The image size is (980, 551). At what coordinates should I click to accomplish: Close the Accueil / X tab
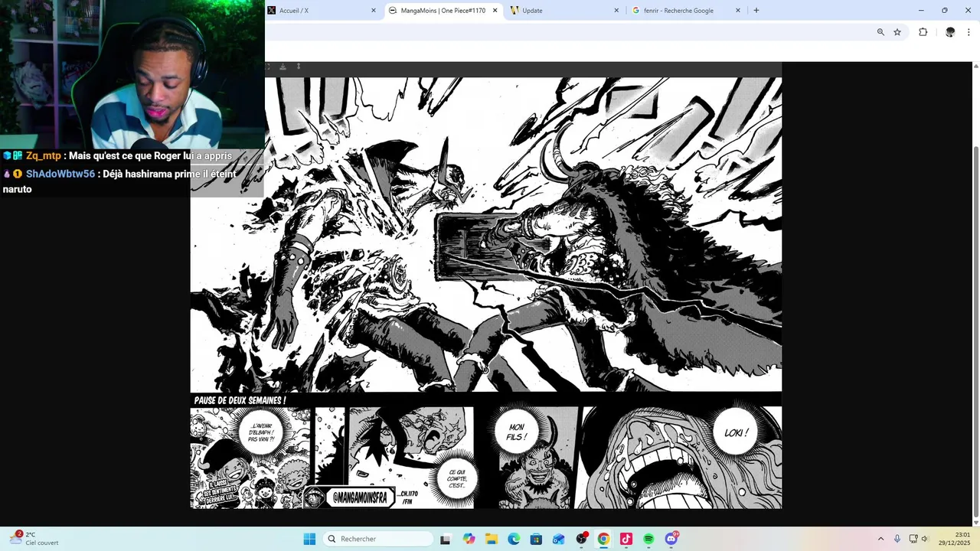coord(374,11)
